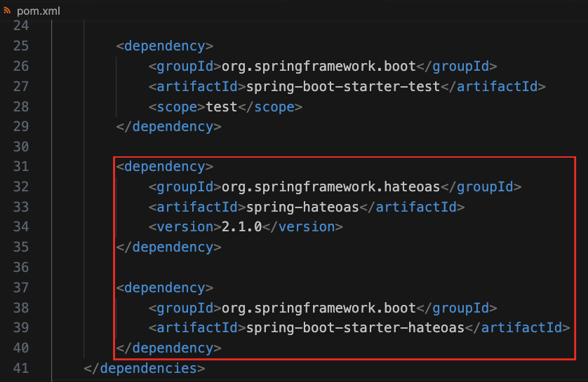Click closing dependency tag on line 40
Image resolution: width=588 pixels, height=382 pixels.
[x=168, y=348]
